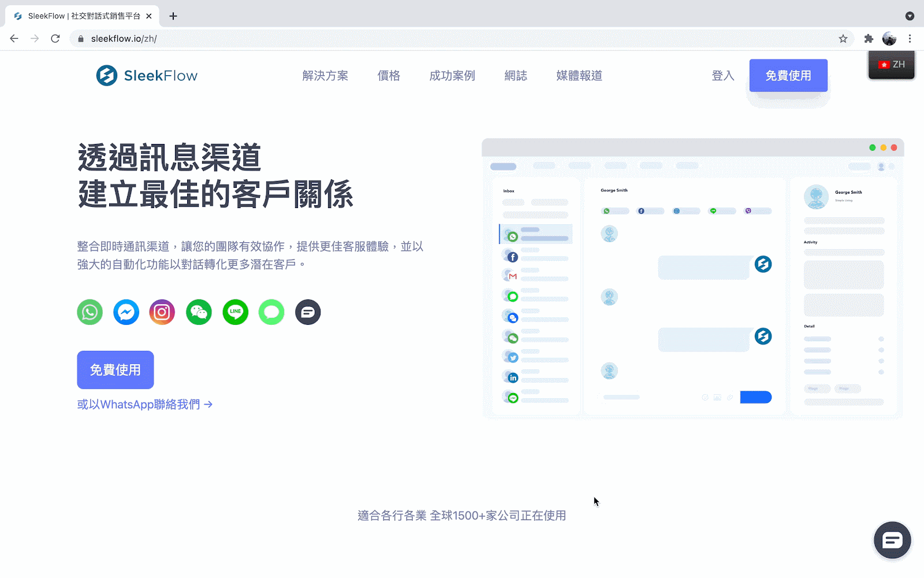Click the WhatsApp channel icon

pos(90,312)
